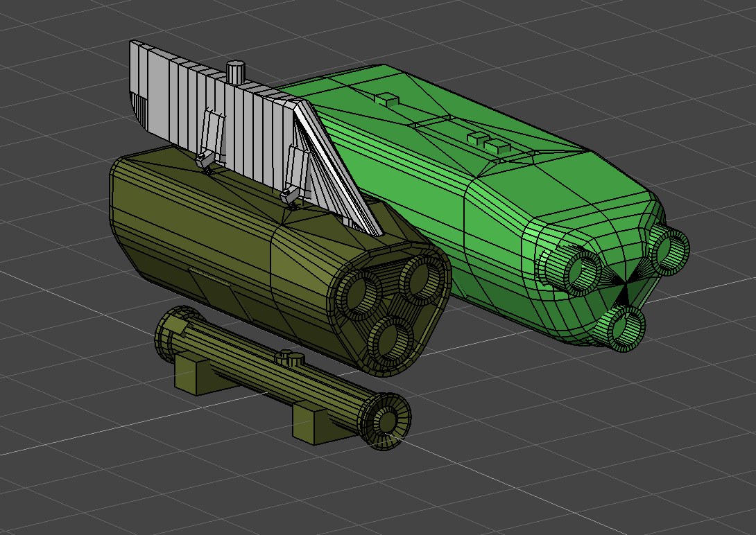
Task: Click the paired small boxes on green pod
Action: click(488, 143)
